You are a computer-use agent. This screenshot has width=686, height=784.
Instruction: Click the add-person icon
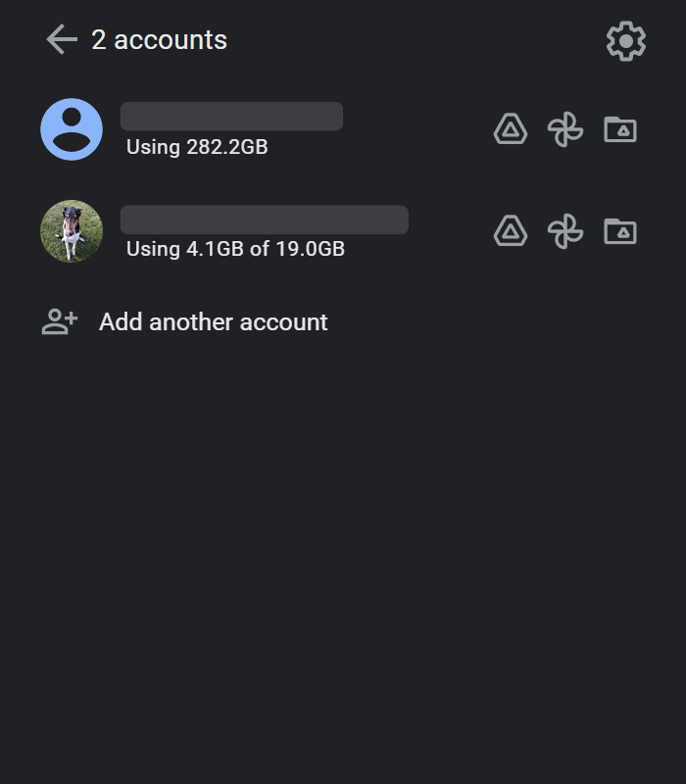coord(60,321)
